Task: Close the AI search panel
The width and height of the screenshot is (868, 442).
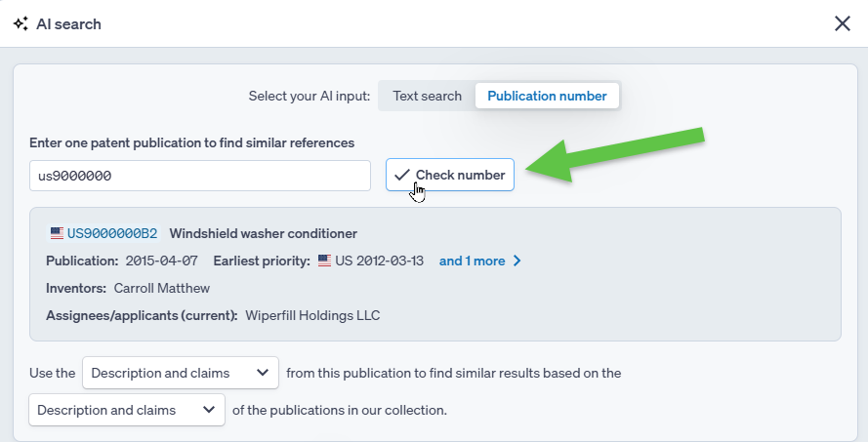Action: coord(842,23)
